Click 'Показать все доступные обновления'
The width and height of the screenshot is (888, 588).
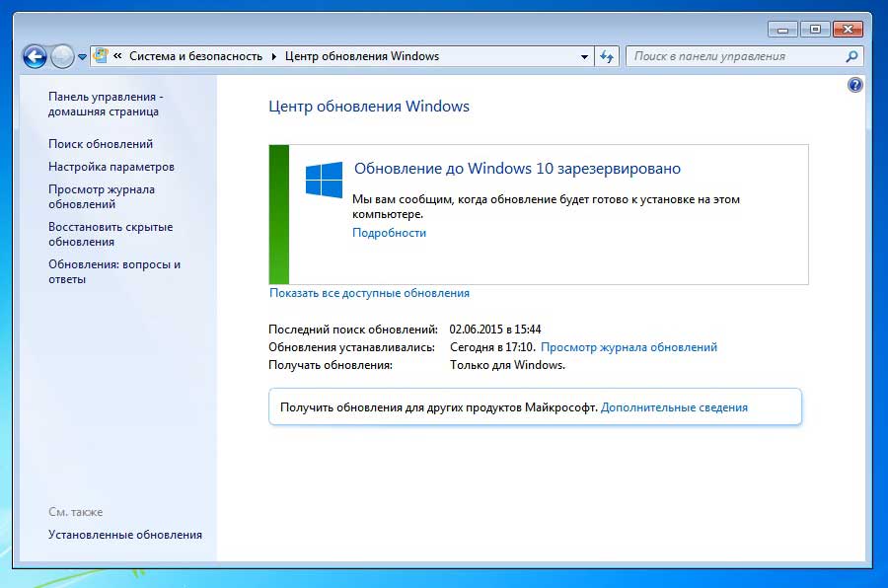click(369, 293)
